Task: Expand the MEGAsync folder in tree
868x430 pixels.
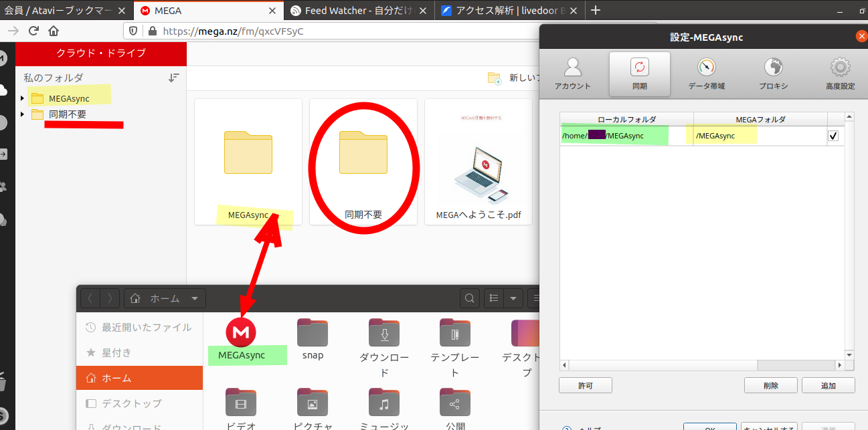Action: pos(22,98)
